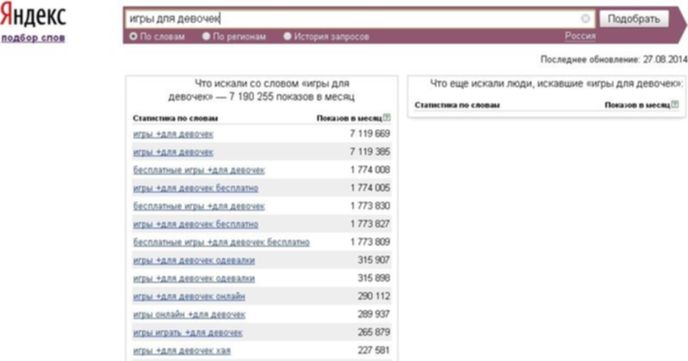Select the По регионам radio button
This screenshot has height=361, width=688.
tap(206, 36)
